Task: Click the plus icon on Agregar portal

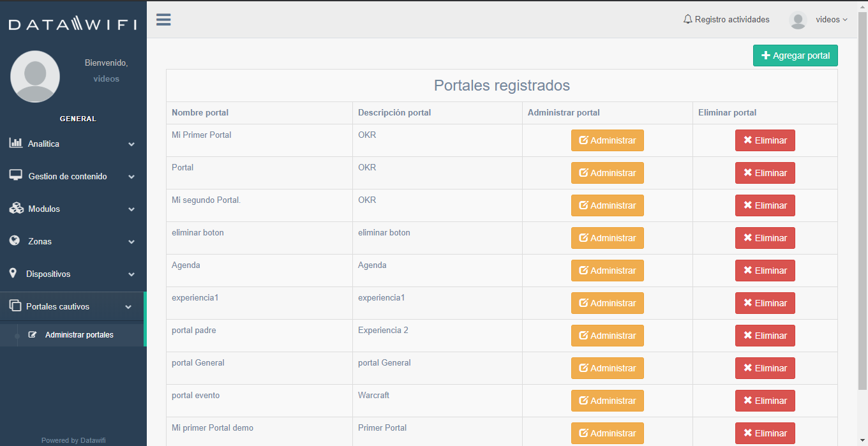Action: pos(766,56)
